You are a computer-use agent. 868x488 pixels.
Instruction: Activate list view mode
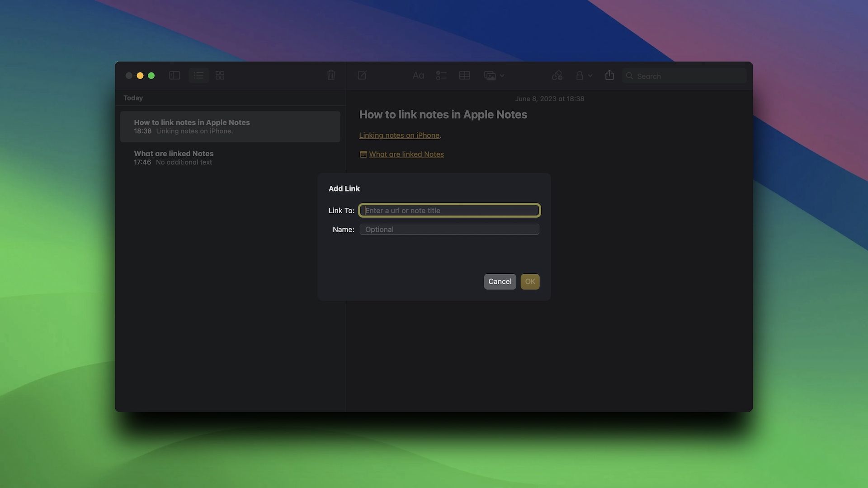[198, 75]
